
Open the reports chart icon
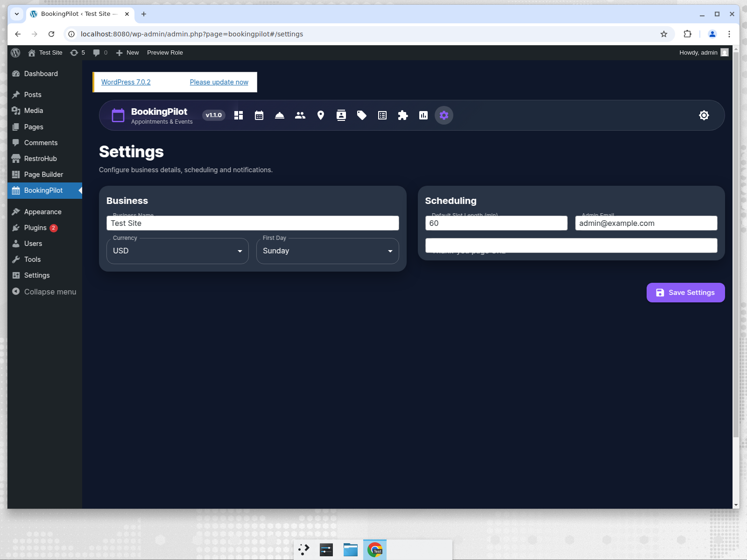coord(423,115)
